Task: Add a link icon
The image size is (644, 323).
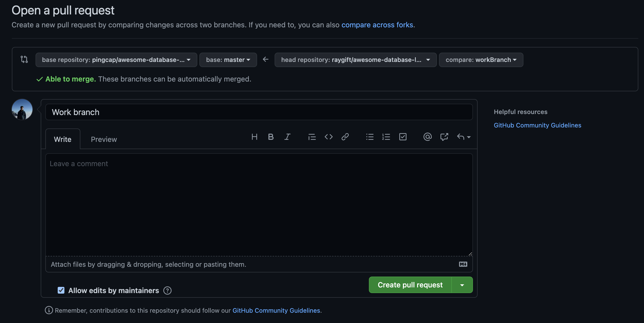Action: 345,137
